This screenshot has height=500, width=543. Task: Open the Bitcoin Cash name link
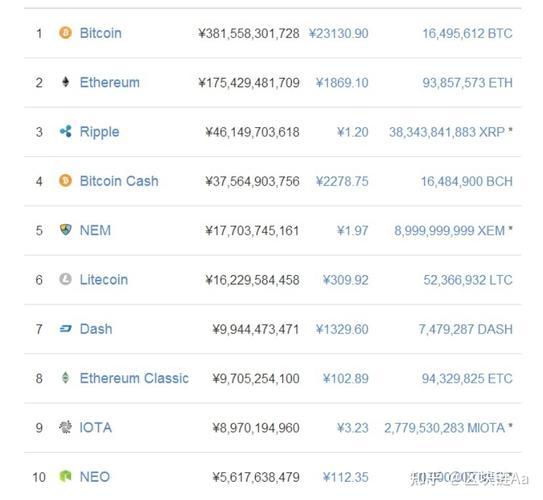119,181
